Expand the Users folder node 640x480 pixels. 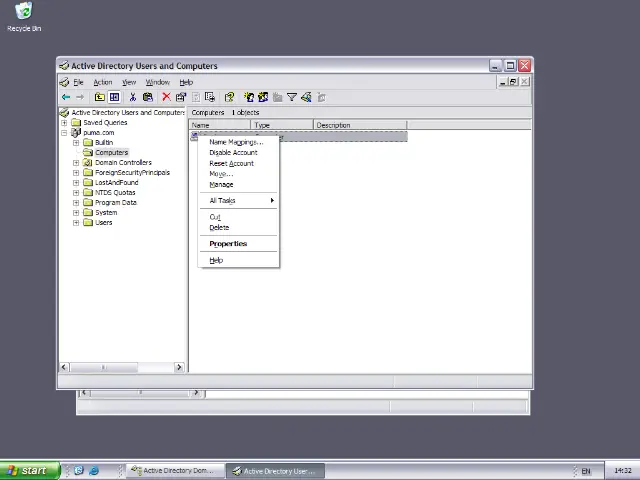pyautogui.click(x=76, y=222)
